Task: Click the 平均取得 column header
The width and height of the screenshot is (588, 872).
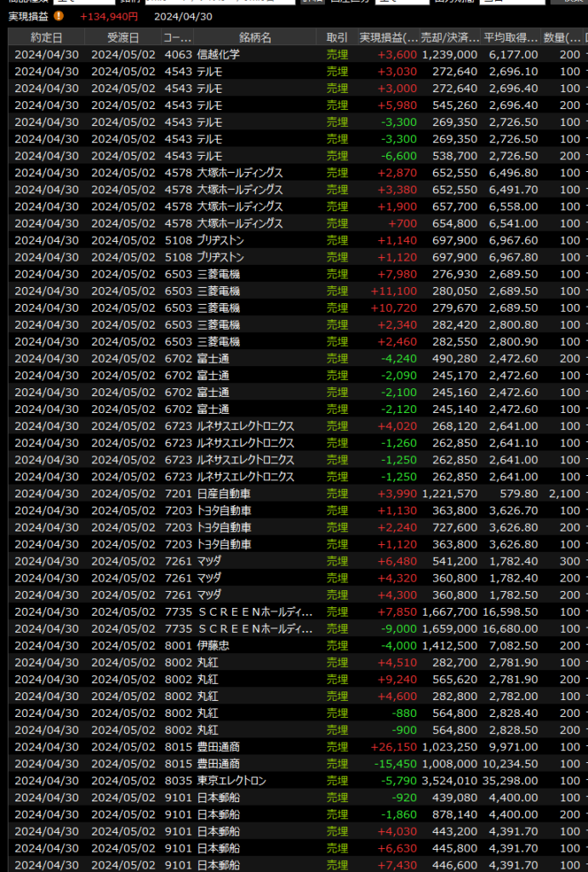Action: tap(511, 37)
